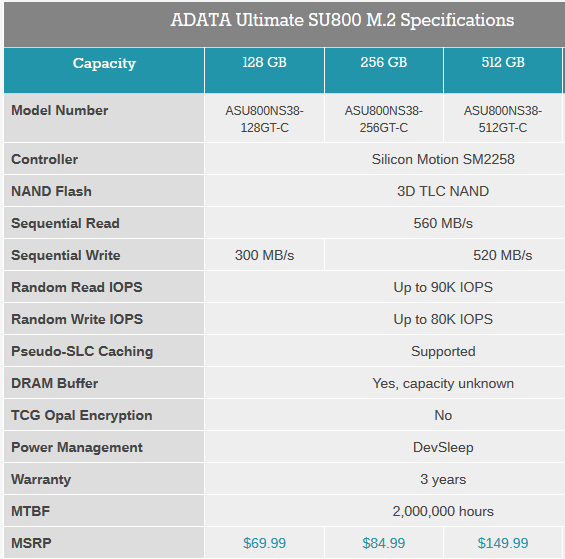Select the TCG Opal Encryption label
This screenshot has width=565, height=559.
click(x=82, y=415)
